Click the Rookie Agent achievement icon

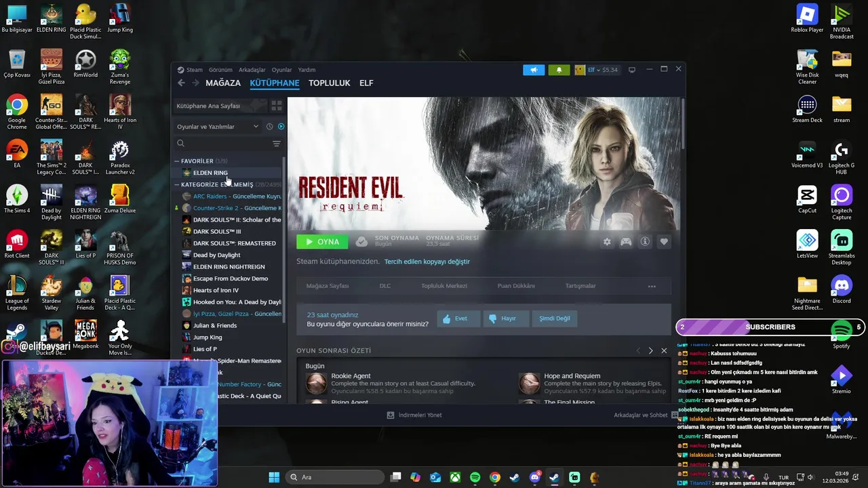coord(316,384)
